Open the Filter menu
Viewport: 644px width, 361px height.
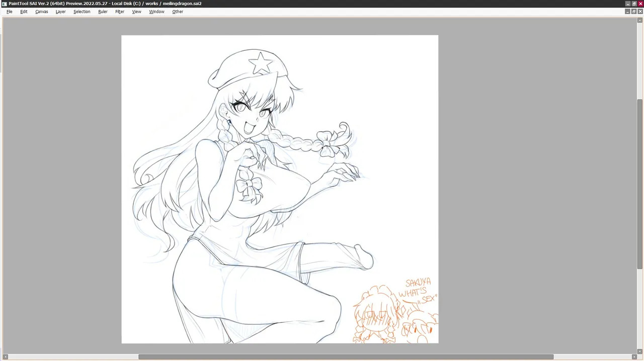(x=120, y=12)
